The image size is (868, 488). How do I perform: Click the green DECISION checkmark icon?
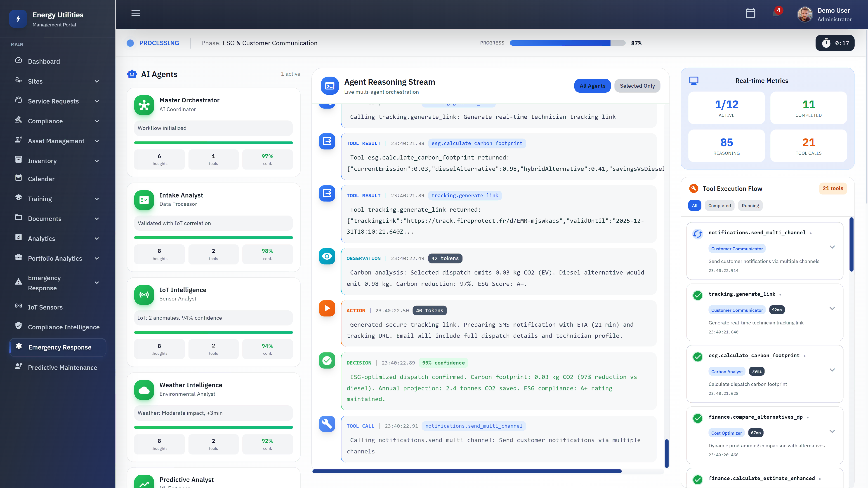[326, 360]
